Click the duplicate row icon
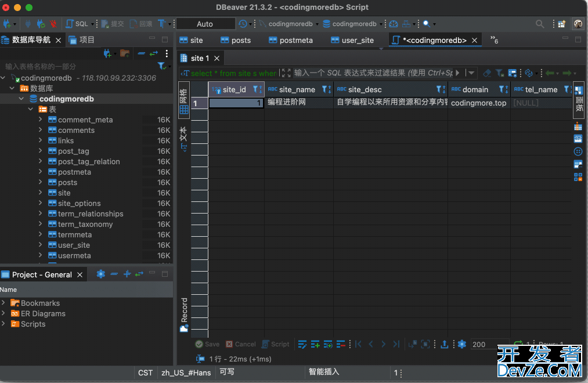Screen dimensions: 588x383 328,344
